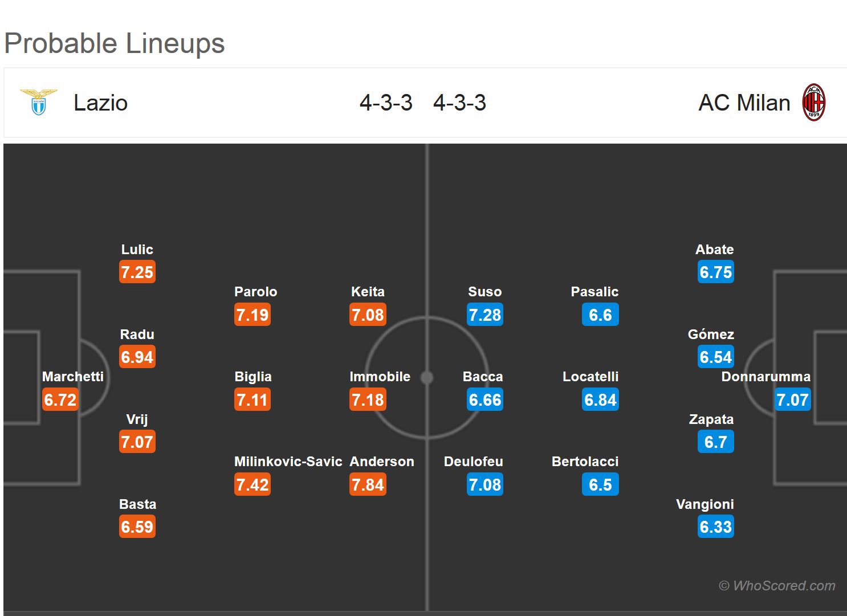Click Anderson's 7.84 rating badge

point(368,485)
